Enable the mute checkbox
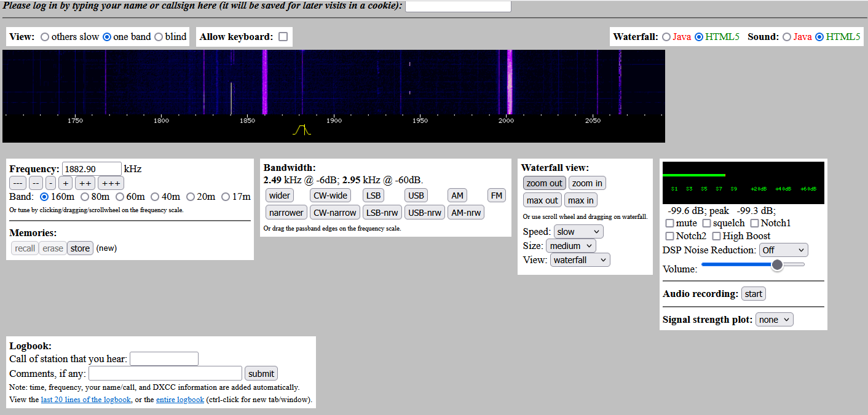This screenshot has width=868, height=415. pyautogui.click(x=669, y=223)
